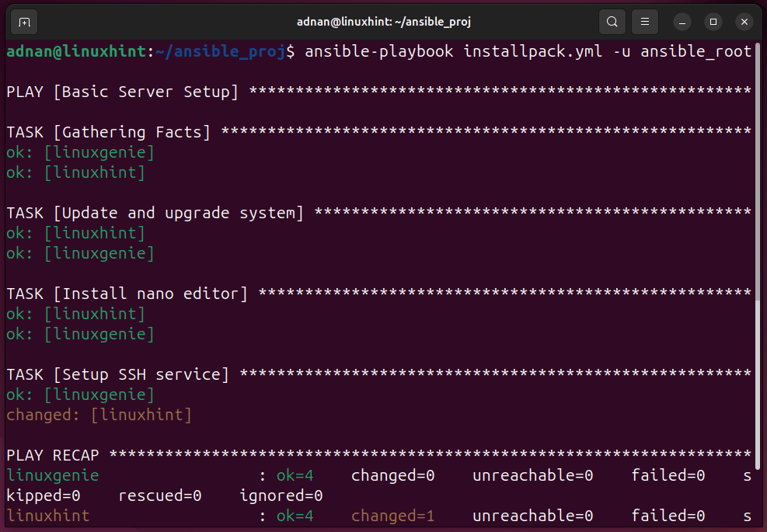The height and width of the screenshot is (532, 767).
Task: Click unreachable=0 in the linuxhint recap row
Action: 532,516
